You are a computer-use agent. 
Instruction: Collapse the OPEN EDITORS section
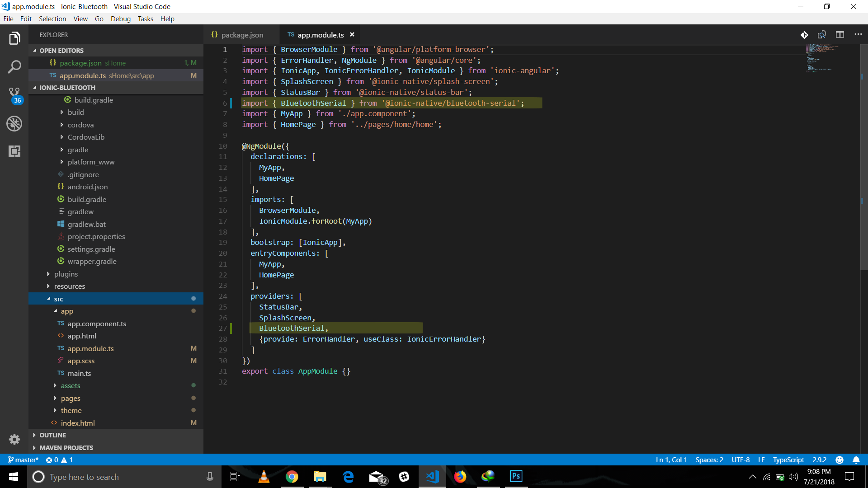point(61,50)
